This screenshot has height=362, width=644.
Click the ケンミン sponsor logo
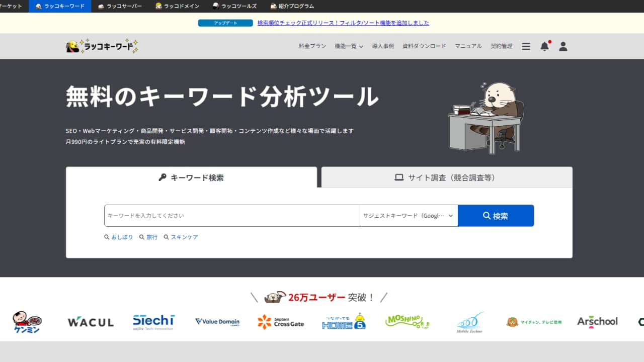coord(27,322)
